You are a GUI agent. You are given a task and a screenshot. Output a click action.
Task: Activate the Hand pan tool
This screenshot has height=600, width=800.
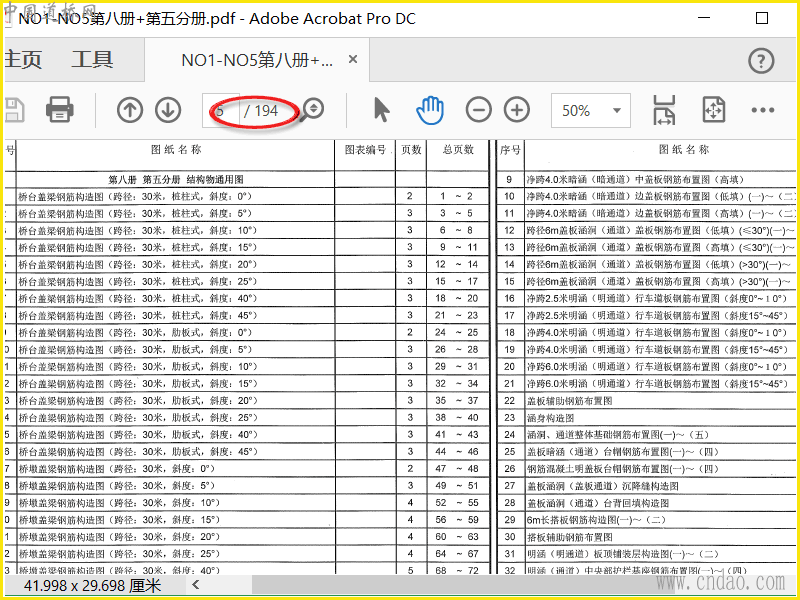(x=430, y=110)
